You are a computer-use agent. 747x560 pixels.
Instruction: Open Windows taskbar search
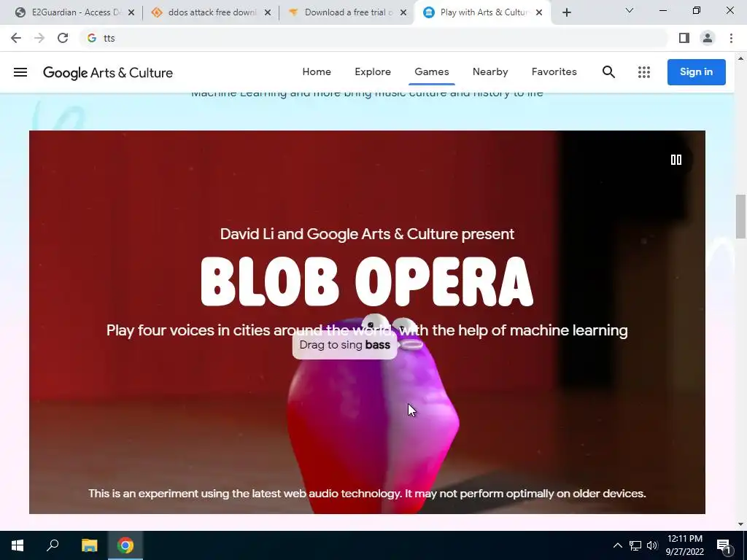tap(53, 545)
